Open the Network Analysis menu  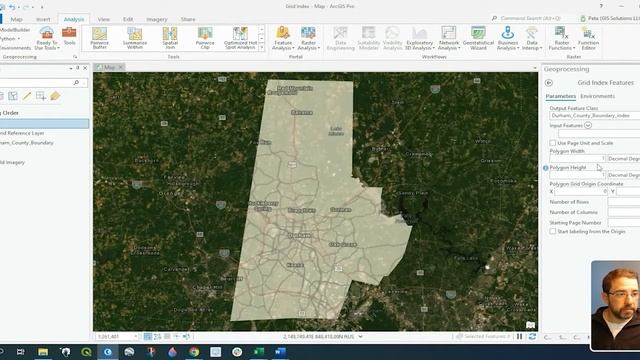pos(449,38)
